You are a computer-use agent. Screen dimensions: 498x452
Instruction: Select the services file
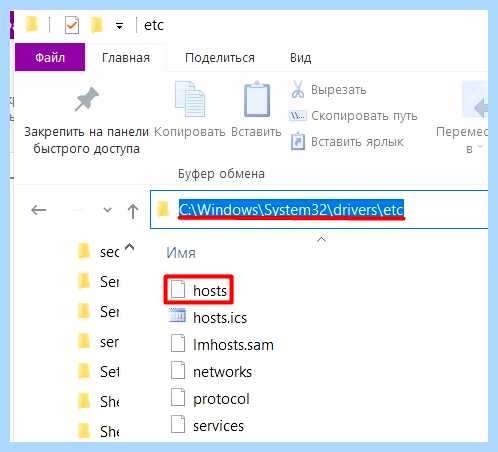[x=207, y=426]
